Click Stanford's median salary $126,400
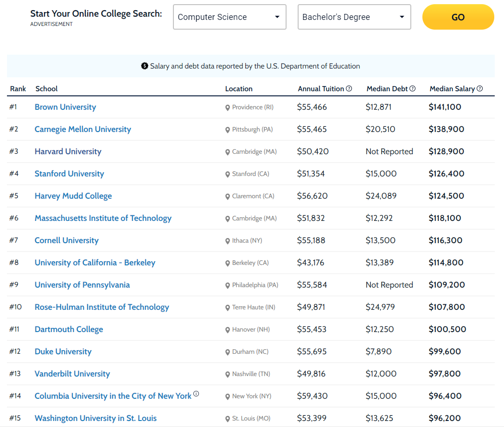This screenshot has height=427, width=504. [x=447, y=173]
